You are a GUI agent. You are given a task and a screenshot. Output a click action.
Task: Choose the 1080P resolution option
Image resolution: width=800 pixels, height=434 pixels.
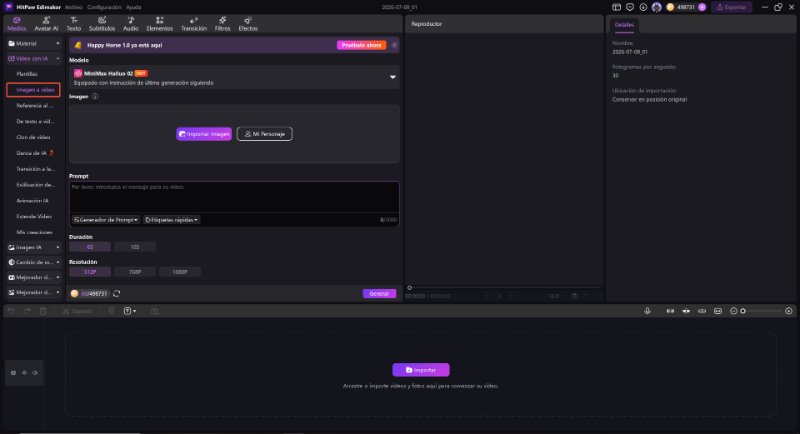[180, 272]
